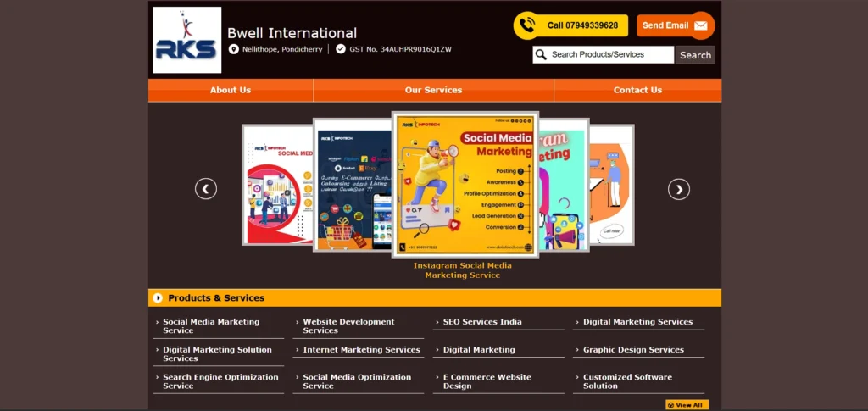Screen dimensions: 868x411
Task: Open Customized Software Solution link
Action: [x=627, y=381]
